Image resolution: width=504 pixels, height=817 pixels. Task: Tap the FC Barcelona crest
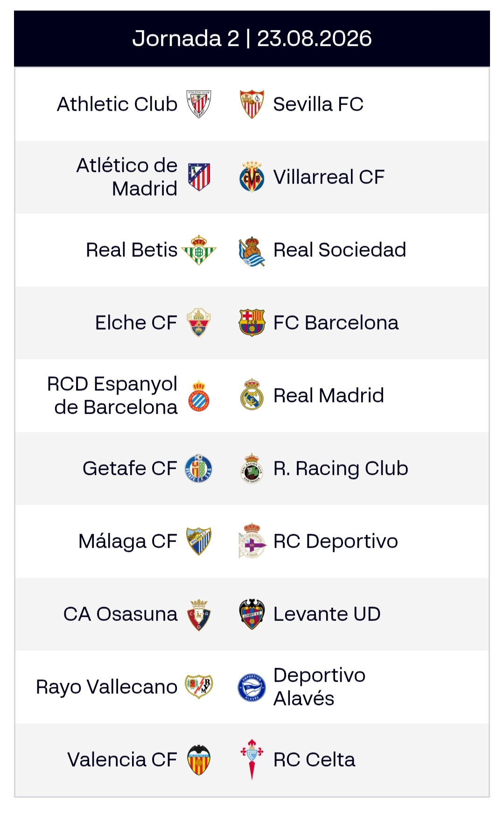point(252,323)
